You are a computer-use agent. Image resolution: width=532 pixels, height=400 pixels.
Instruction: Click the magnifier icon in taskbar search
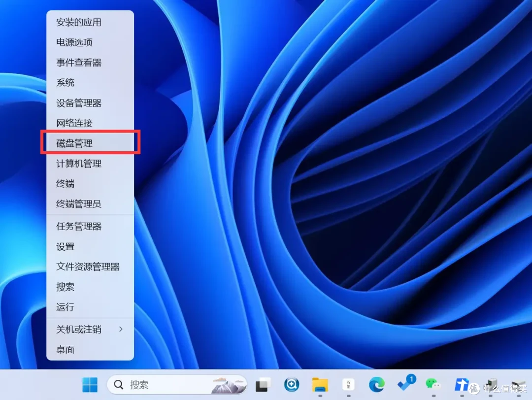point(118,385)
